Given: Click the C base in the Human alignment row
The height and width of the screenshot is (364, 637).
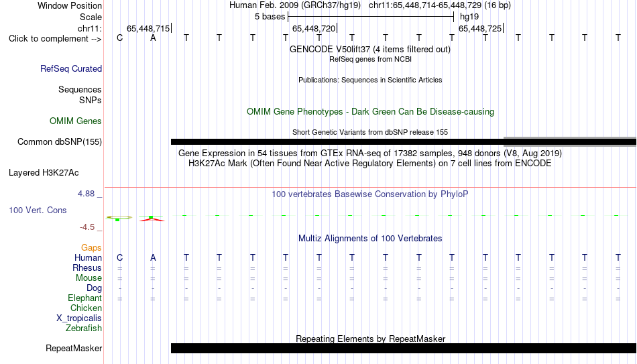Looking at the screenshot, I should click(119, 258).
